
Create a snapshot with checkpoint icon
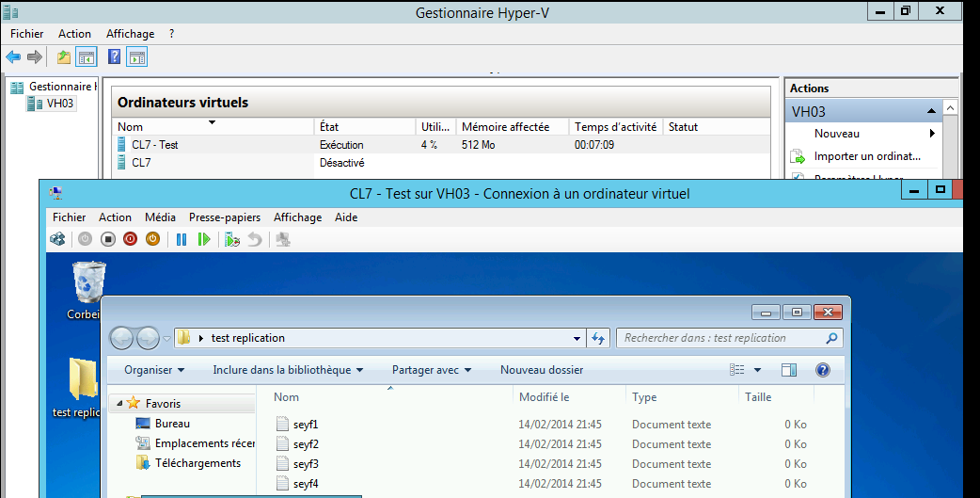(x=232, y=239)
